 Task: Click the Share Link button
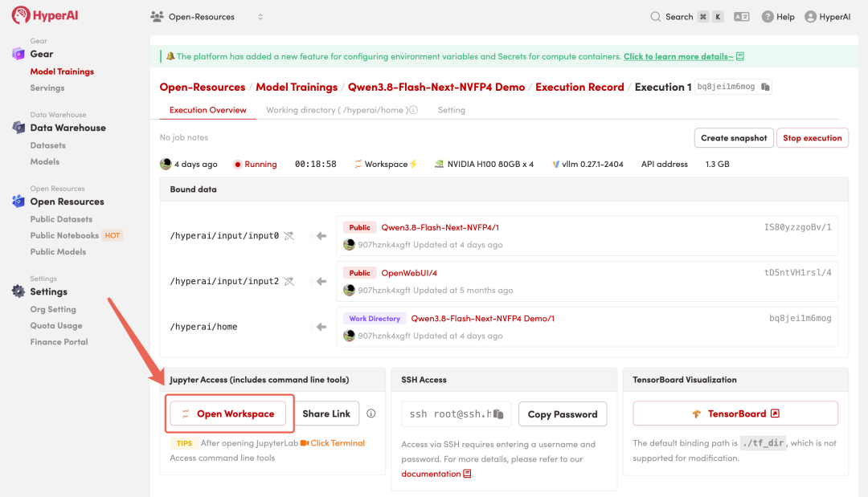pyautogui.click(x=326, y=413)
